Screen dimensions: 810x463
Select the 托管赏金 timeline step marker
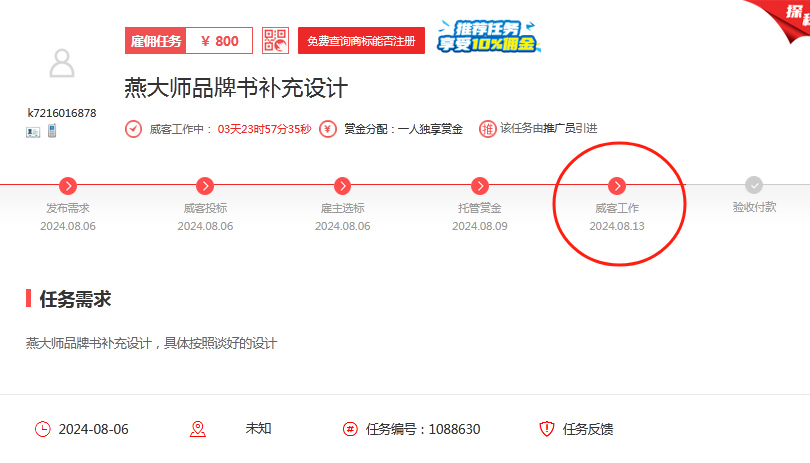coord(480,186)
